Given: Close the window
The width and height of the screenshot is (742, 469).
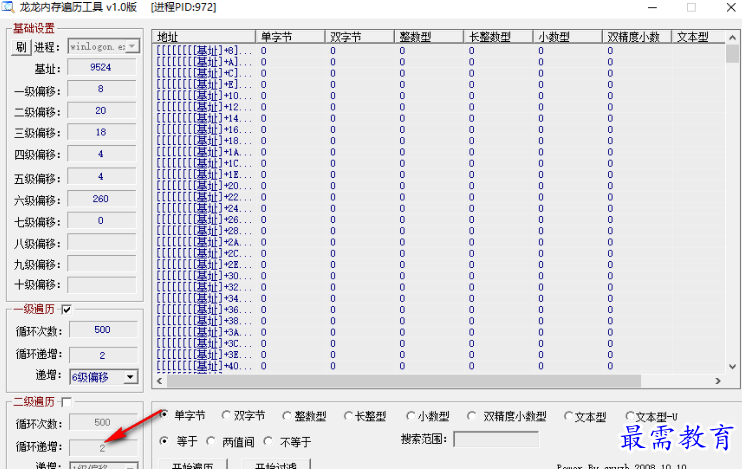Looking at the screenshot, I should (x=731, y=8).
